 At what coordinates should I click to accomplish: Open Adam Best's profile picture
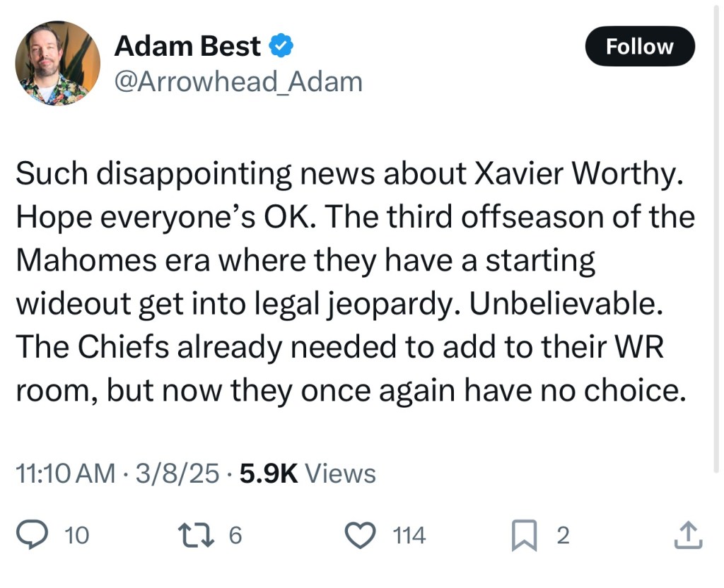(58, 63)
